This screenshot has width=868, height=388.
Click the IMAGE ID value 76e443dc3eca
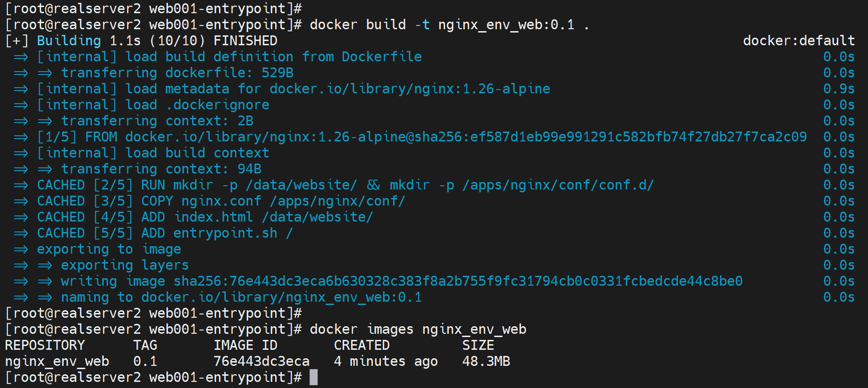coord(261,361)
